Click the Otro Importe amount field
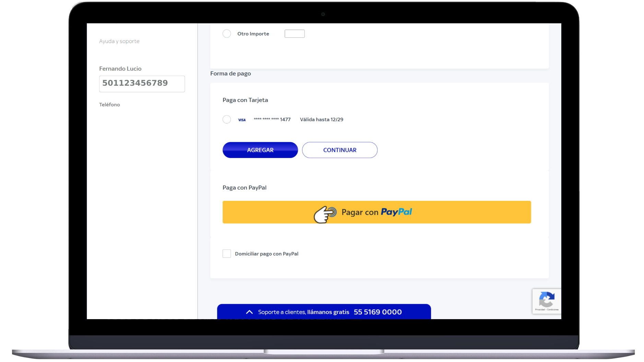Screen dimensions: 644x362 [x=295, y=34]
